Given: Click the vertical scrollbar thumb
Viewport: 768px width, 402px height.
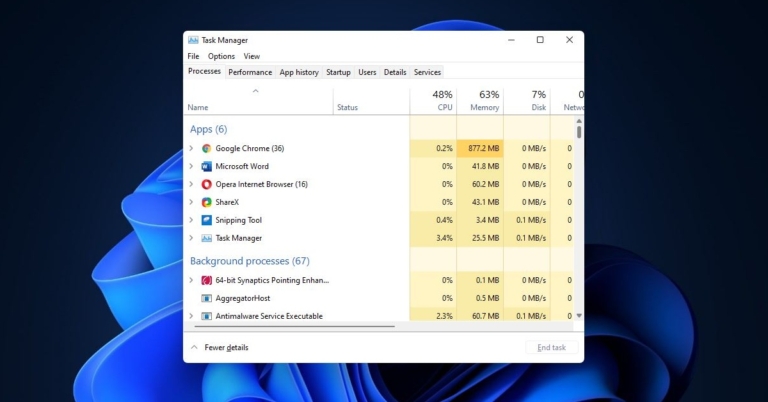Looking at the screenshot, I should (579, 132).
